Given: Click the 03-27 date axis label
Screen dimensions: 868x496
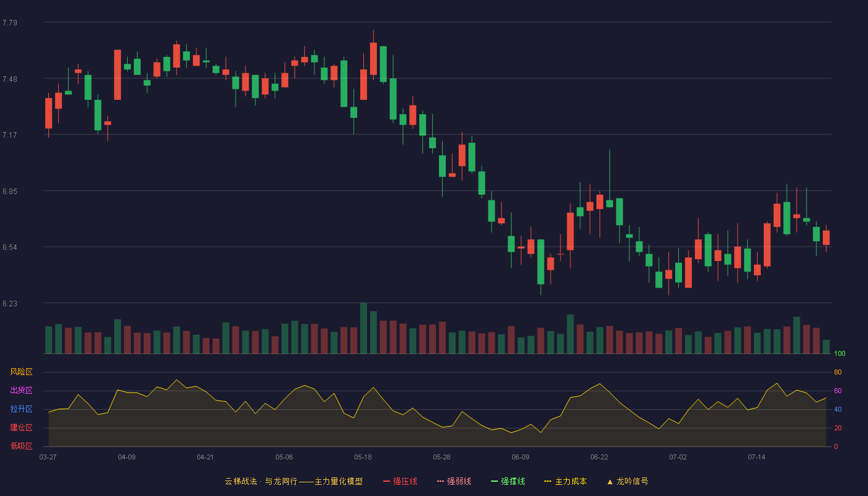Looking at the screenshot, I should tap(48, 457).
